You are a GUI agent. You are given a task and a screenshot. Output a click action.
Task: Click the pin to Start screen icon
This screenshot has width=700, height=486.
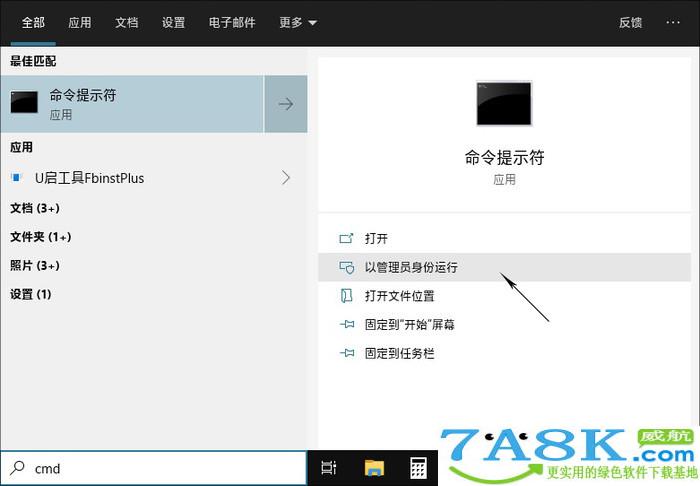(347, 324)
